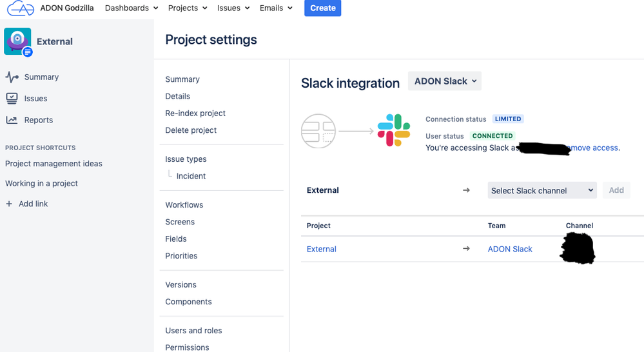Viewport: 644px width, 352px height.
Task: Click the User status label
Action: tap(444, 136)
